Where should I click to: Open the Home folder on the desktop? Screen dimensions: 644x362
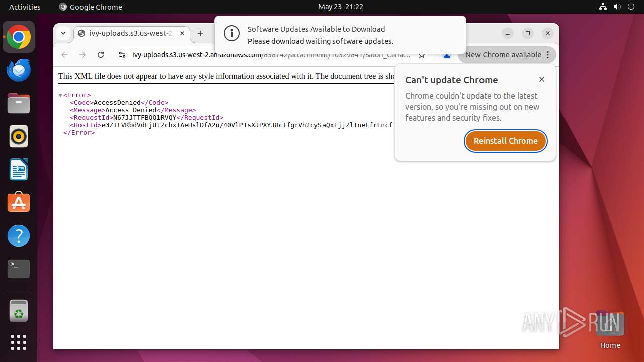coord(610,329)
